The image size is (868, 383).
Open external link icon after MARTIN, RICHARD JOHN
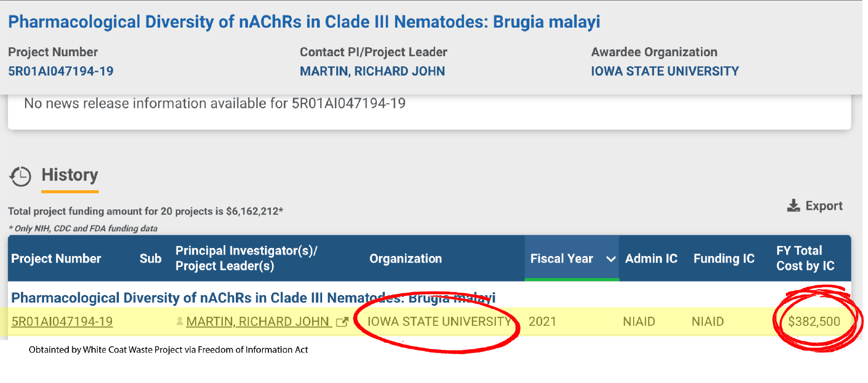342,322
